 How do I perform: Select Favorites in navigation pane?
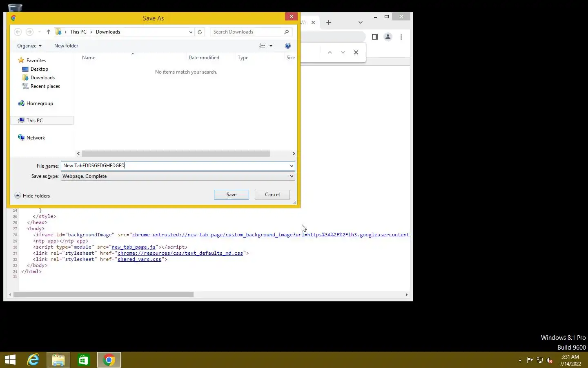[x=36, y=61]
